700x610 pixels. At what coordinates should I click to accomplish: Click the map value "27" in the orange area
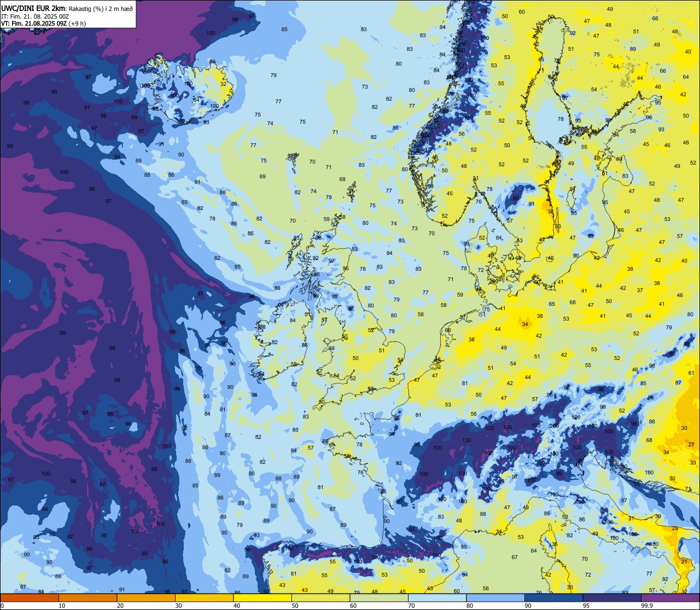tap(692, 445)
